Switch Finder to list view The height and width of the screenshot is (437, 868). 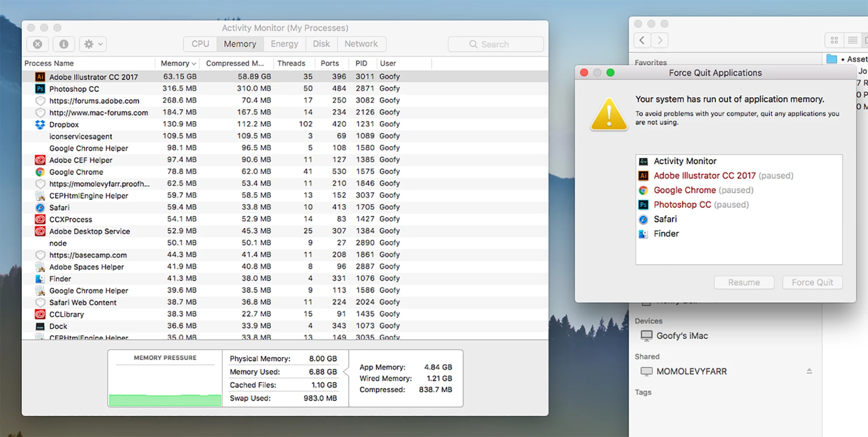pyautogui.click(x=853, y=40)
